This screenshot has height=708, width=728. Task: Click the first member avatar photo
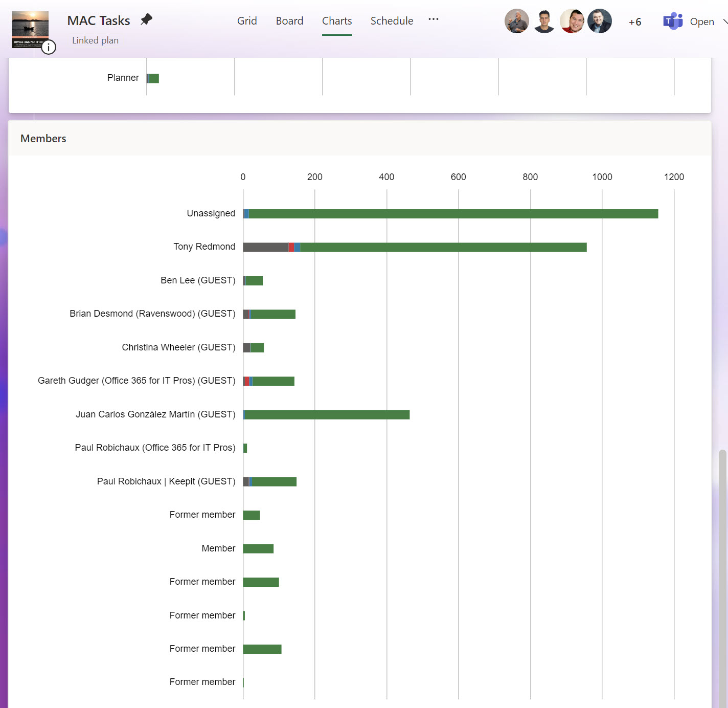click(516, 21)
